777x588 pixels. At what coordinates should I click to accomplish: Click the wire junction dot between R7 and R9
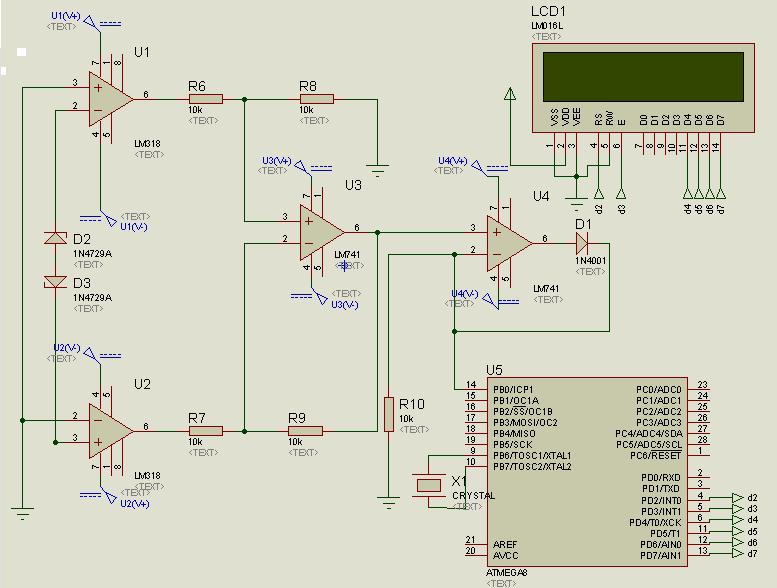[244, 431]
